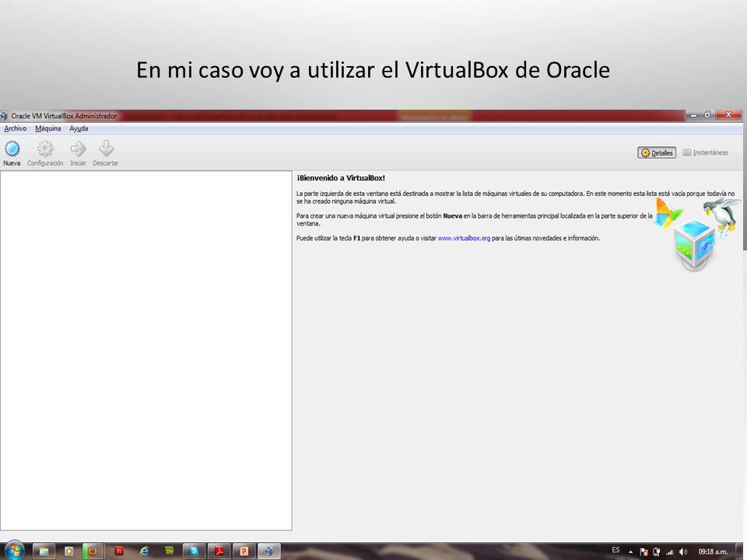The height and width of the screenshot is (560, 747).
Task: Click the VirtualBox title bar logo
Action: (x=5, y=116)
